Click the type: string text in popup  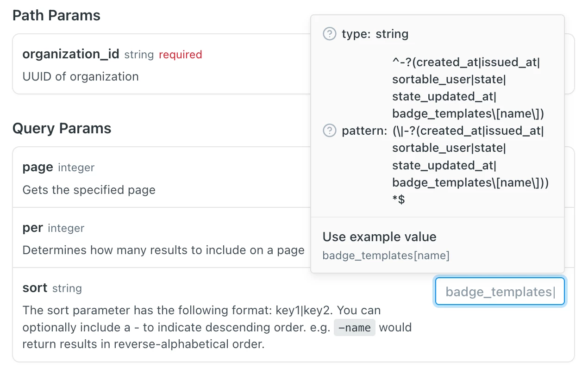(x=375, y=34)
